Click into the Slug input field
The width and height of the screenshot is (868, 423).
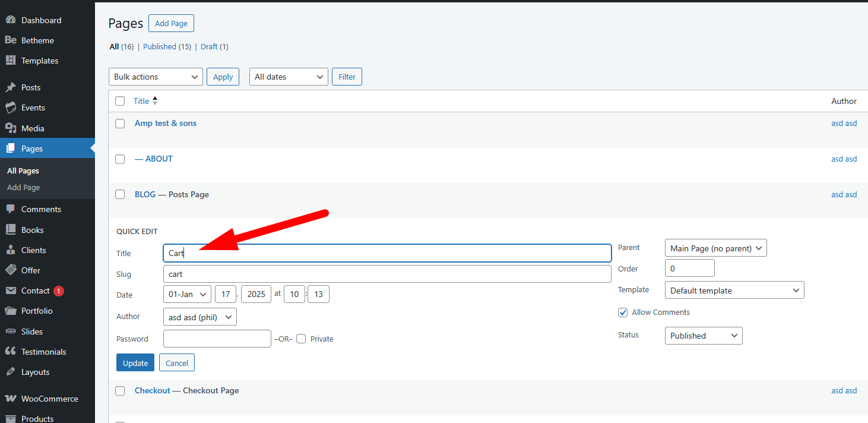tap(387, 274)
